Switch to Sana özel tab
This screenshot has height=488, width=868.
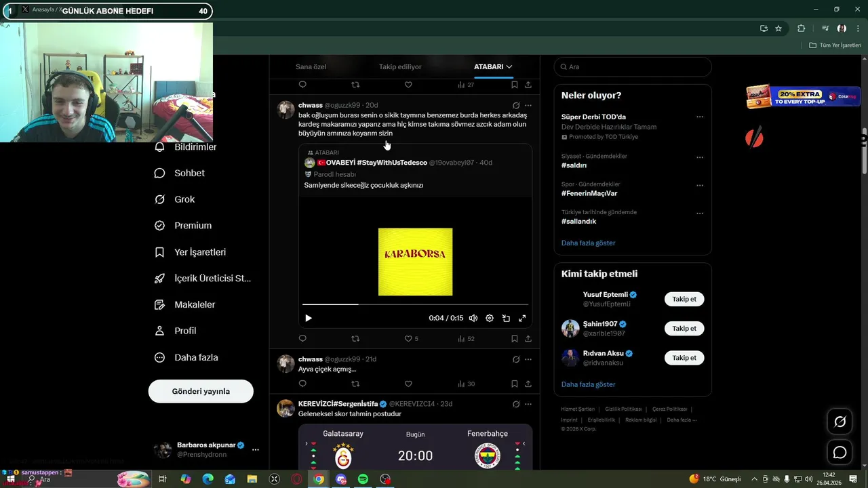pyautogui.click(x=311, y=66)
